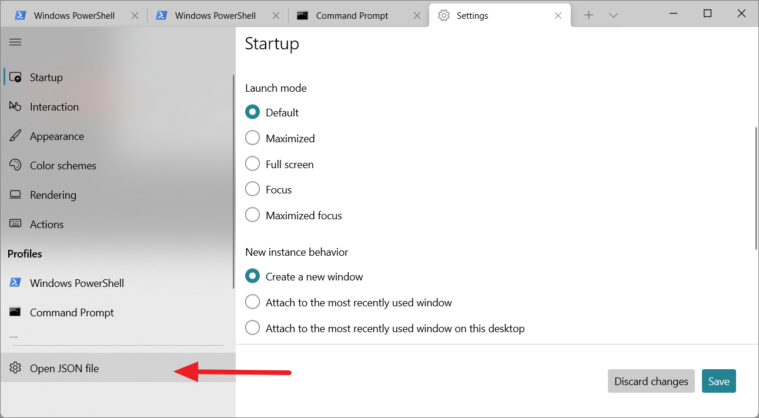This screenshot has width=759, height=418.
Task: Choose Full screen launch mode
Action: click(x=253, y=164)
